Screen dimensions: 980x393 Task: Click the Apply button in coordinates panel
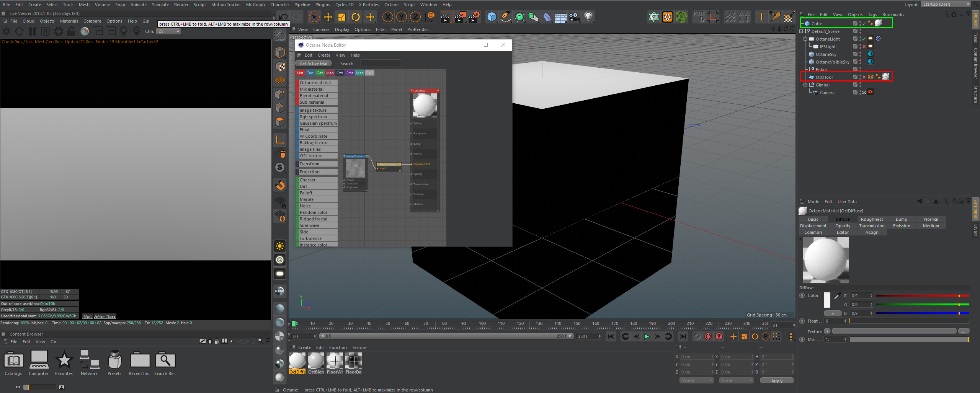click(776, 380)
